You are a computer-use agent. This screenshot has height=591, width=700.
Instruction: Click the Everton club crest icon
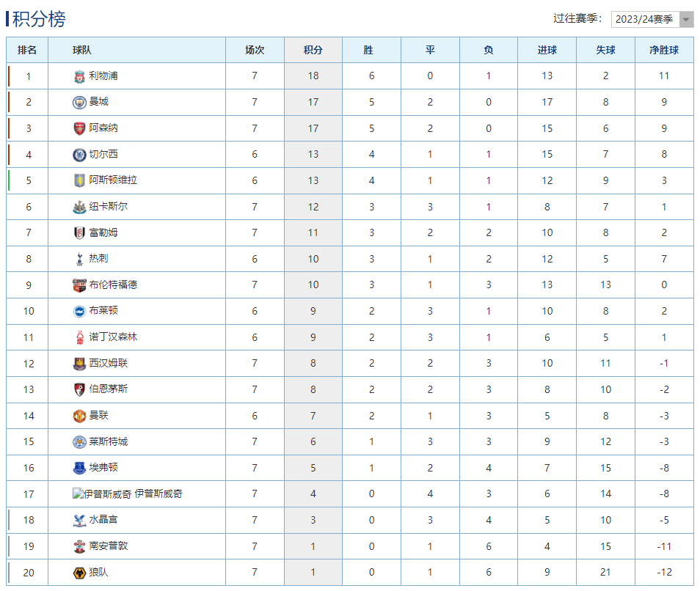[79, 468]
